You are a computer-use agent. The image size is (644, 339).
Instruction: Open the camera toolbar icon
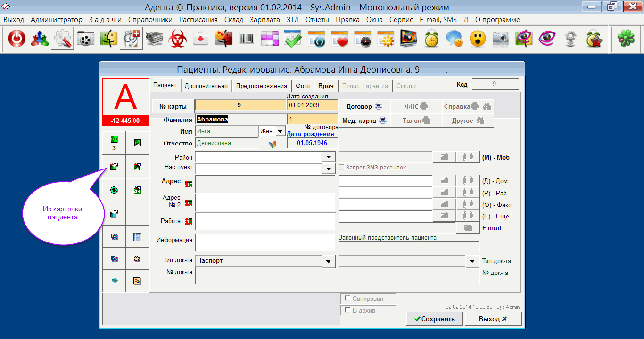(501, 40)
